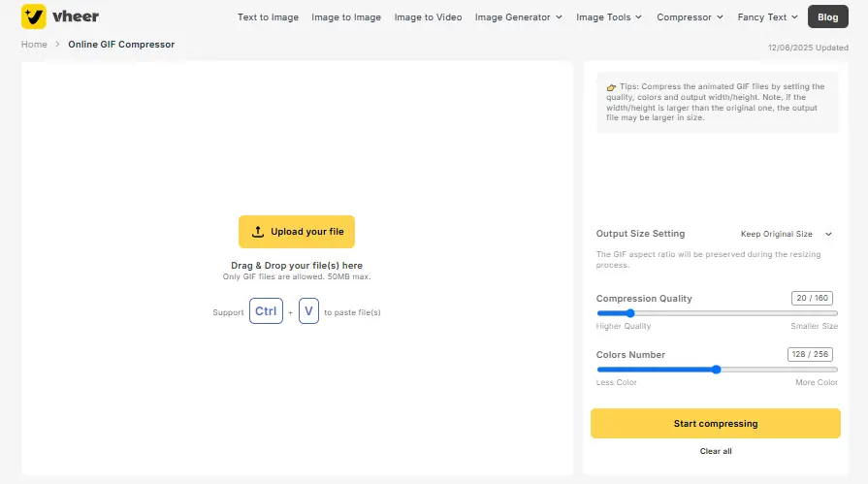Expand the Image Tools dropdown

tap(609, 17)
